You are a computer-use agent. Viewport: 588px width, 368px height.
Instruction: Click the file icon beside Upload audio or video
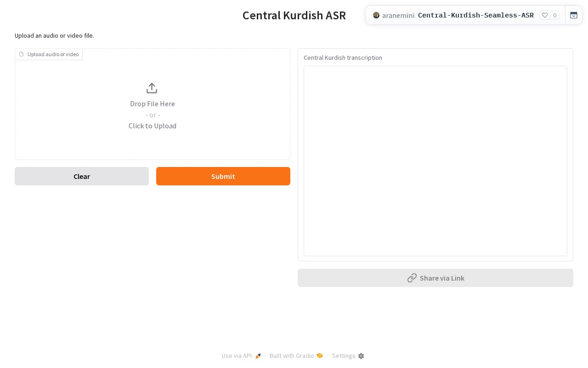pyautogui.click(x=21, y=54)
